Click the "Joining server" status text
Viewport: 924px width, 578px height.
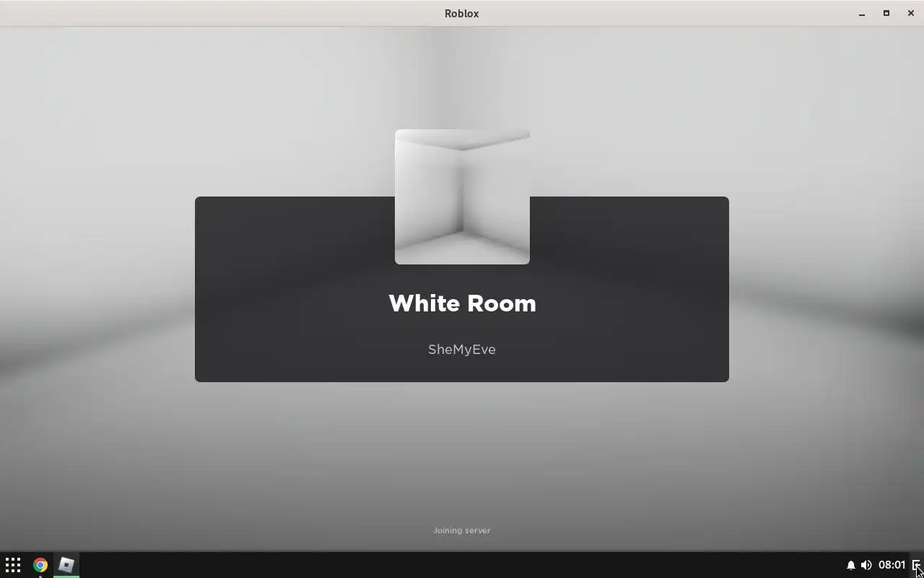click(462, 530)
